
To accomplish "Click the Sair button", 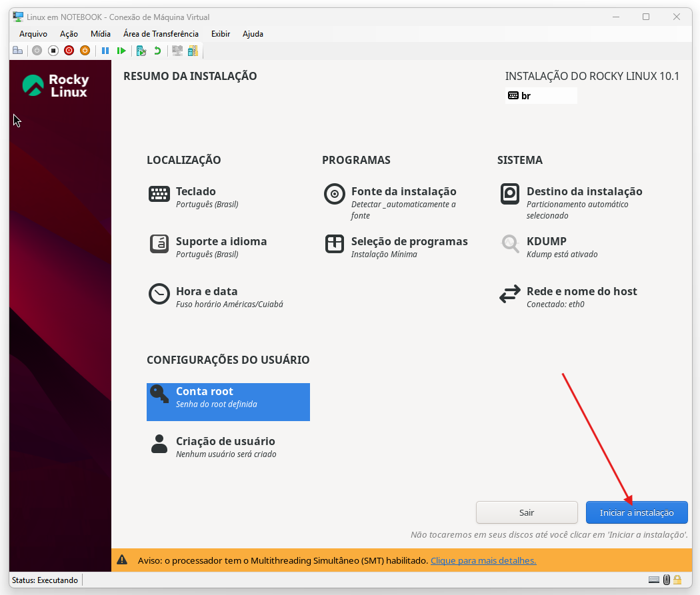I will (527, 512).
